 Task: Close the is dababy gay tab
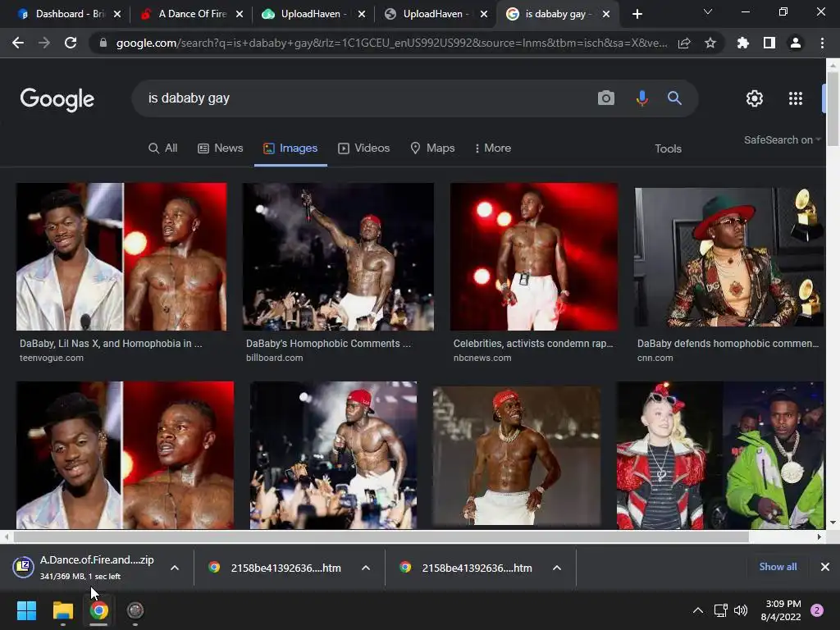point(606,14)
